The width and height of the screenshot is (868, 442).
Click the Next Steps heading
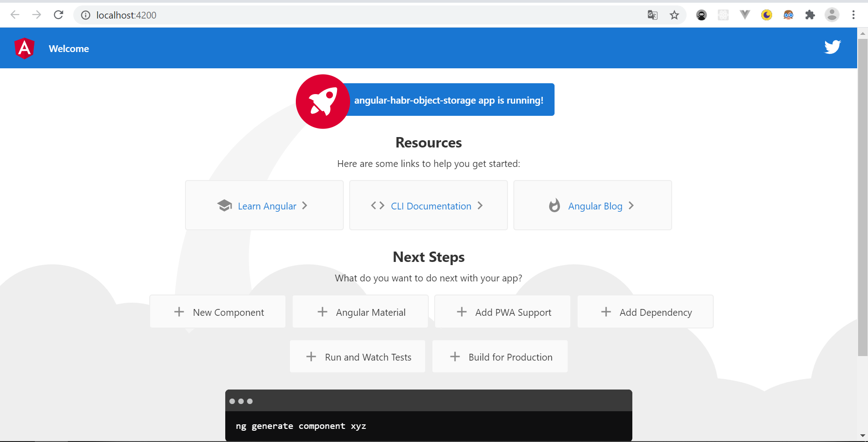tap(428, 257)
